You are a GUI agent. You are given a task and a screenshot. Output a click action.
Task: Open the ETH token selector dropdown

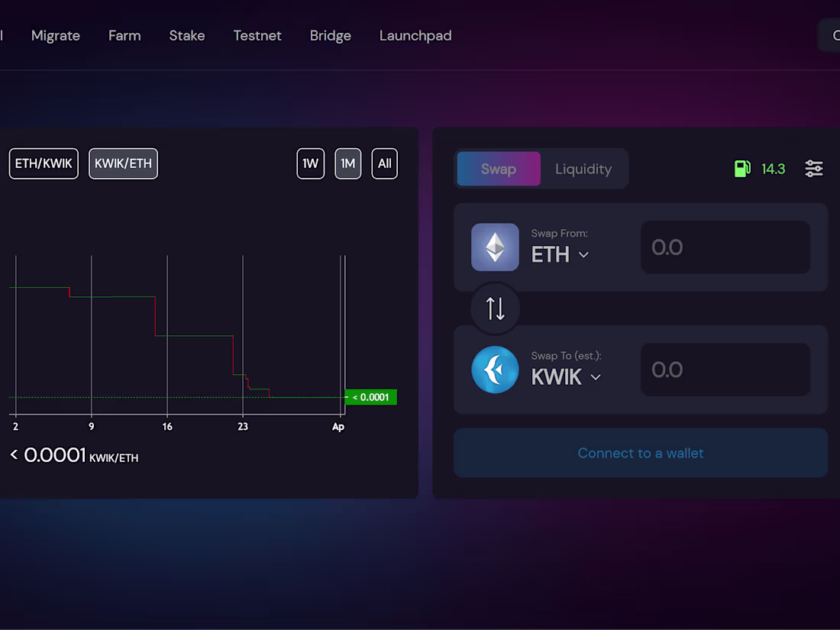(x=560, y=254)
